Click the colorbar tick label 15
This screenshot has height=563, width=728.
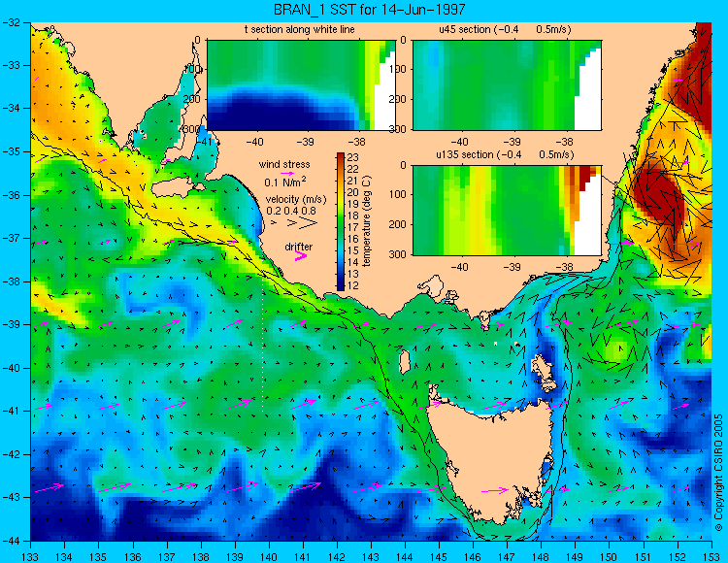pyautogui.click(x=353, y=250)
